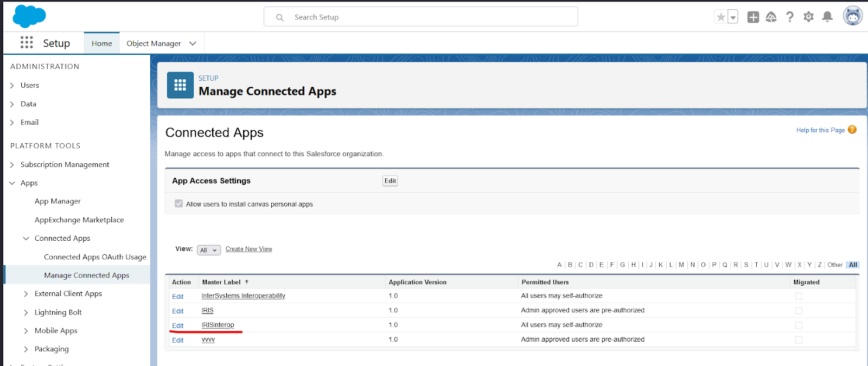Viewport: 868px width, 366px height.
Task: Open the notifications bell
Action: click(827, 17)
